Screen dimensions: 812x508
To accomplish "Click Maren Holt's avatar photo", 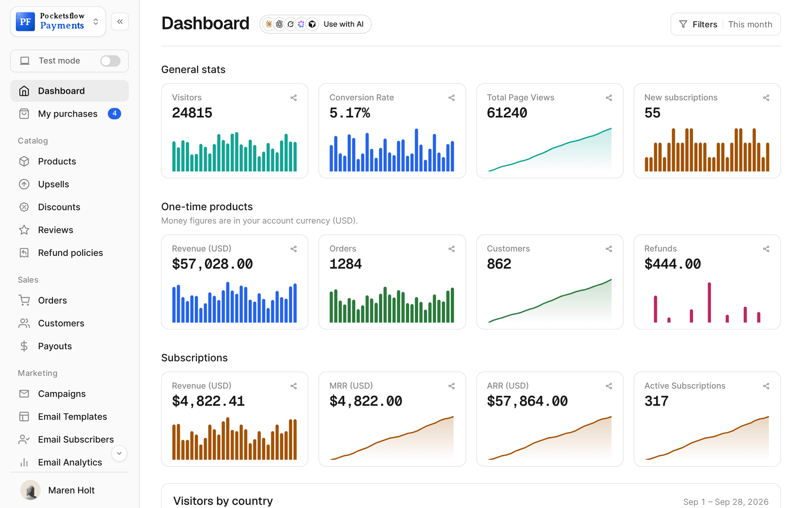I will tap(30, 490).
